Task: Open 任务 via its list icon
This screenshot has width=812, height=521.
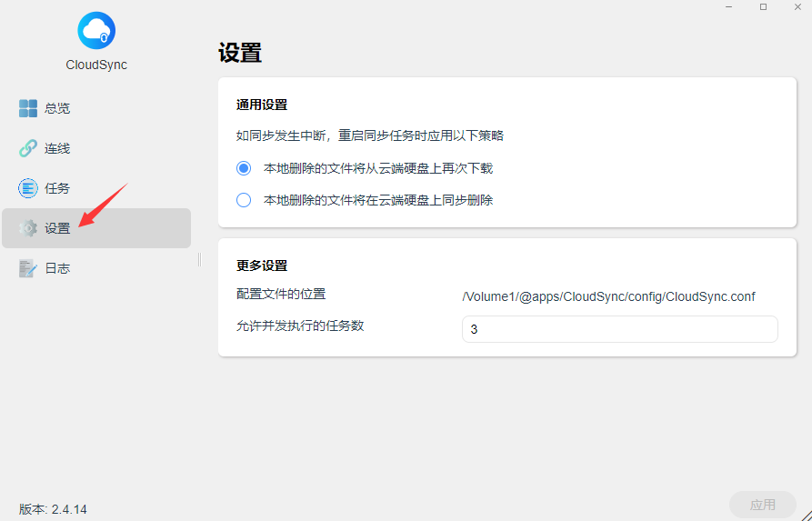Action: click(x=28, y=188)
